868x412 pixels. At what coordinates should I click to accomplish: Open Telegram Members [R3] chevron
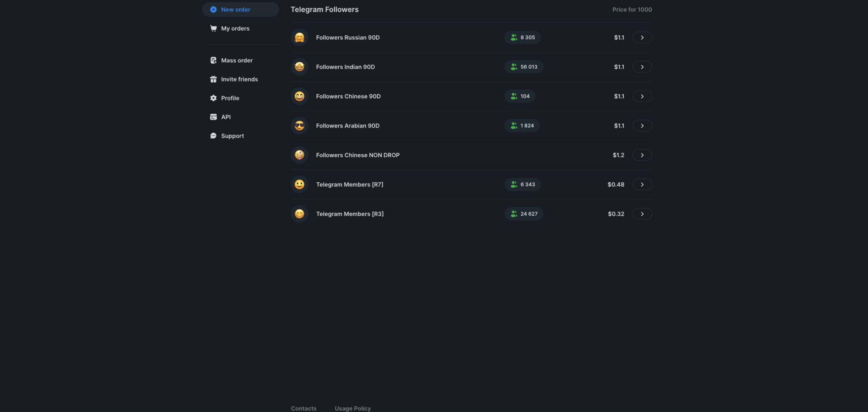tap(642, 214)
